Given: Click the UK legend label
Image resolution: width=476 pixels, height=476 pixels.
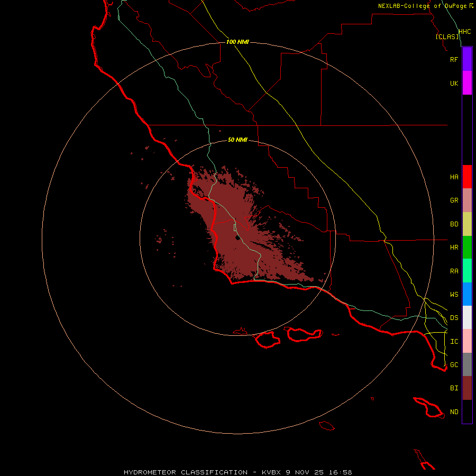Looking at the screenshot, I should tap(454, 83).
